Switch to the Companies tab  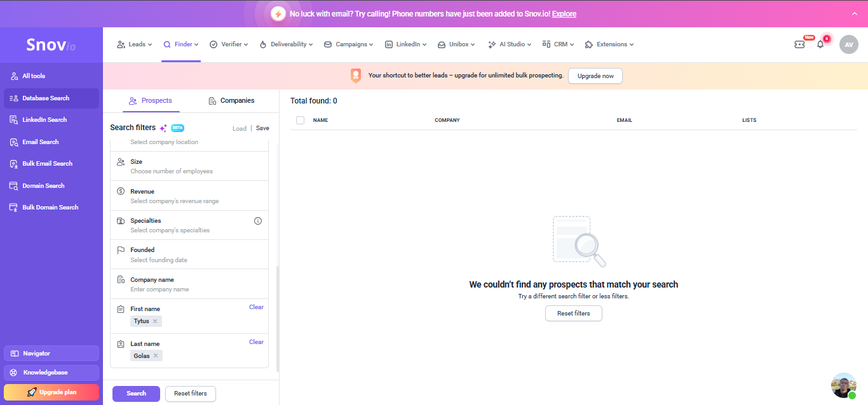click(231, 101)
